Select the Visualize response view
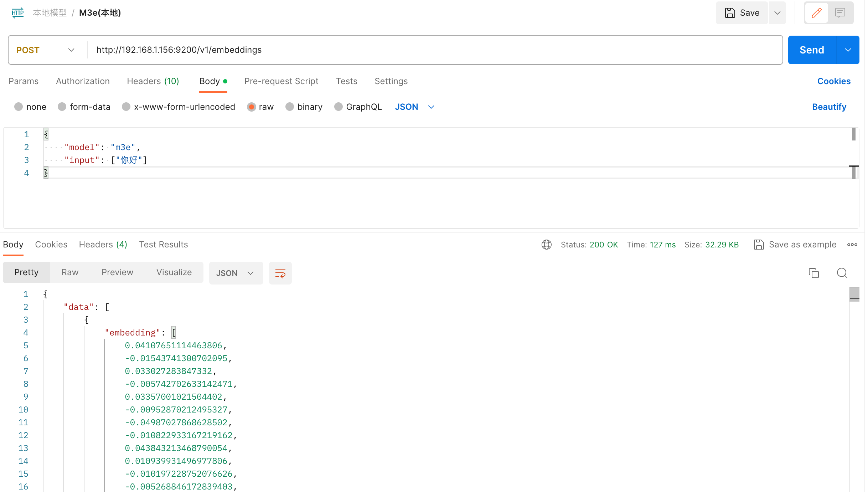868x492 pixels. coord(174,272)
